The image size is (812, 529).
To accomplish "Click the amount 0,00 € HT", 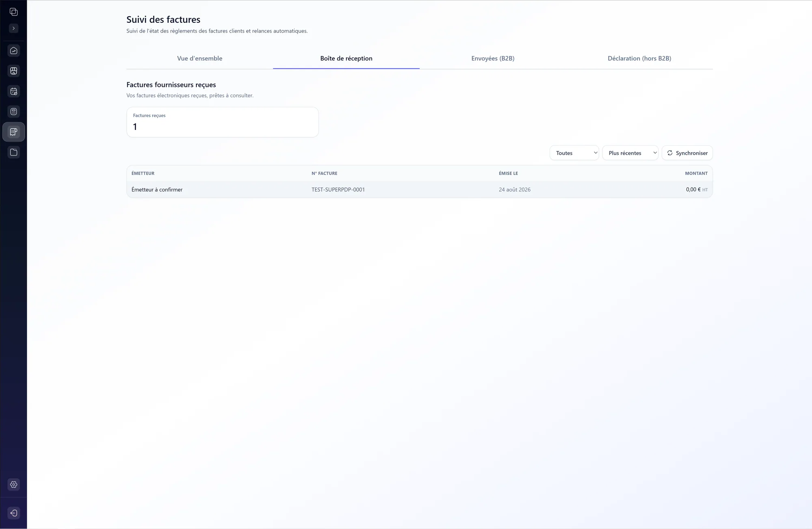I will tap(697, 190).
